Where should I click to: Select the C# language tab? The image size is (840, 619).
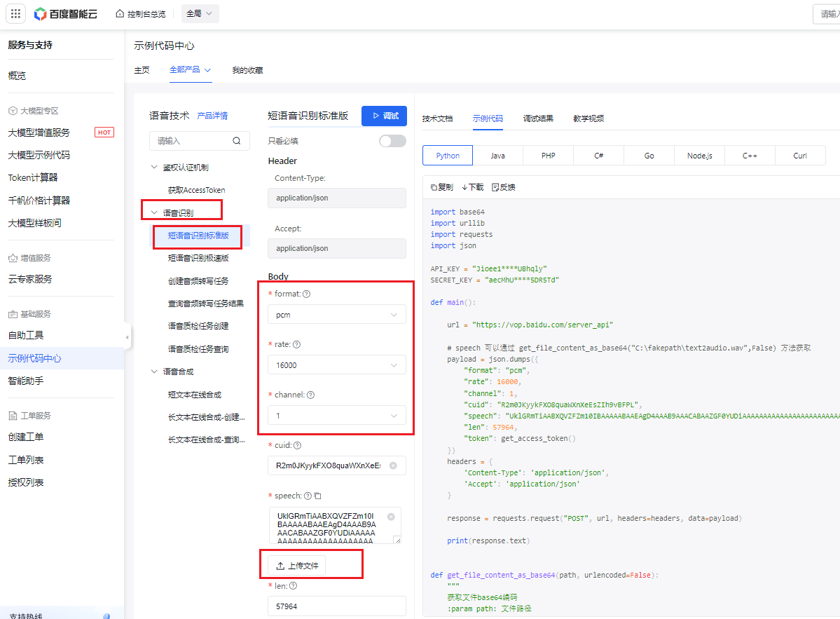pyautogui.click(x=598, y=156)
